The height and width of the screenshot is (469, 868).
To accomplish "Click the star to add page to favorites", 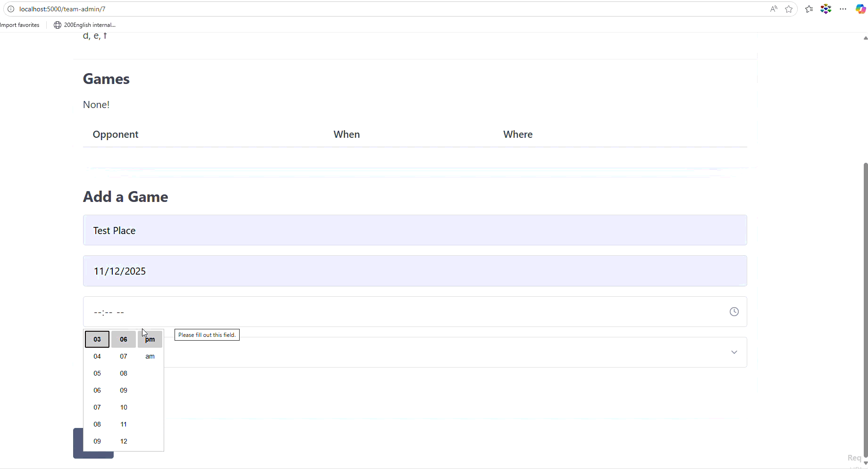I will (x=789, y=9).
